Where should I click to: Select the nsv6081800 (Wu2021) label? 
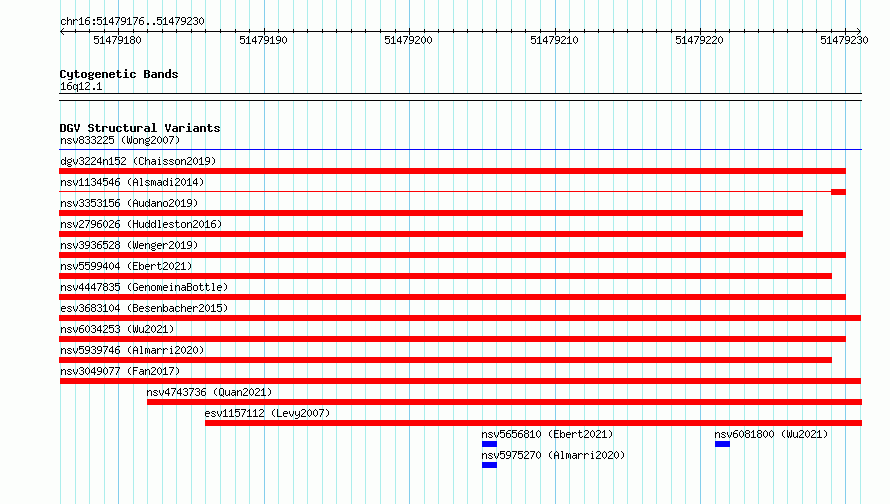[771, 434]
